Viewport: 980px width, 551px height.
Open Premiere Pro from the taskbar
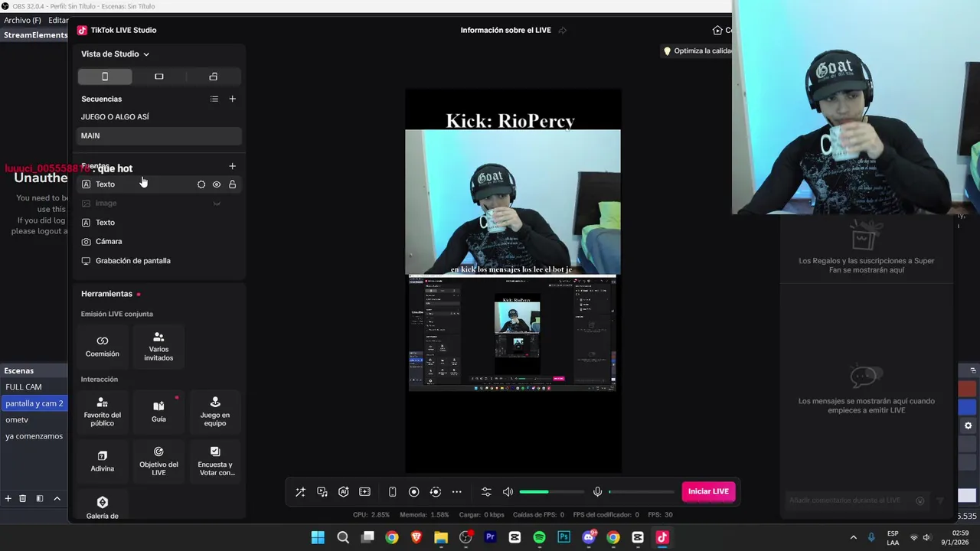click(490, 537)
